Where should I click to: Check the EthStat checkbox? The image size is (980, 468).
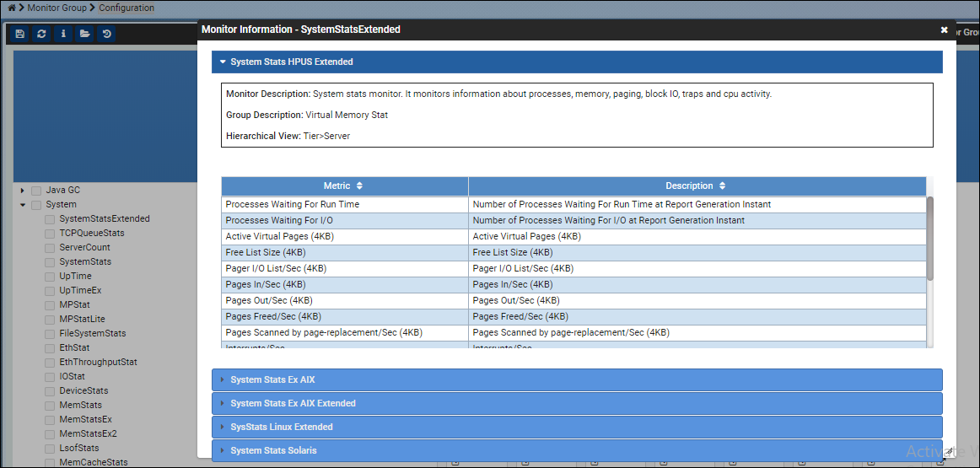[50, 348]
